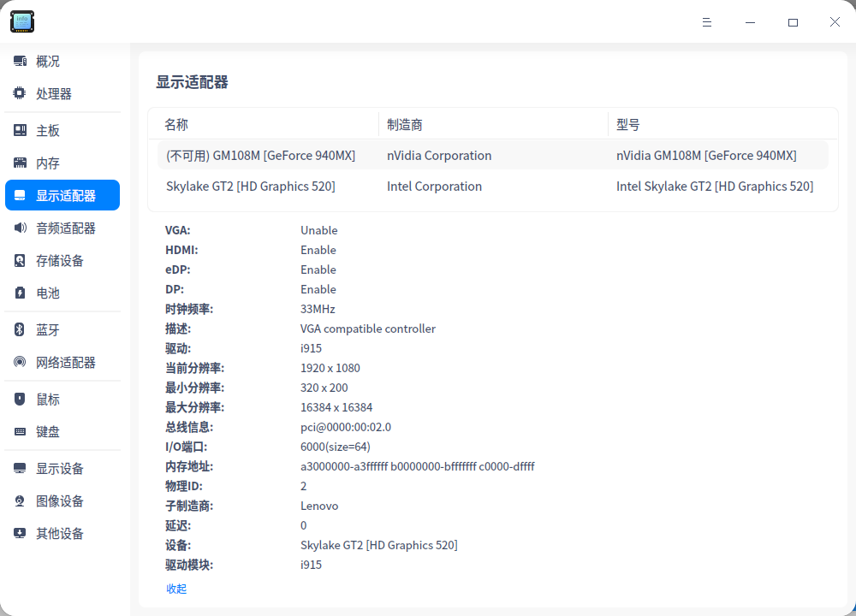The image size is (856, 616).
Task: Click the processor (处理器) chip icon
Action: coord(20,93)
